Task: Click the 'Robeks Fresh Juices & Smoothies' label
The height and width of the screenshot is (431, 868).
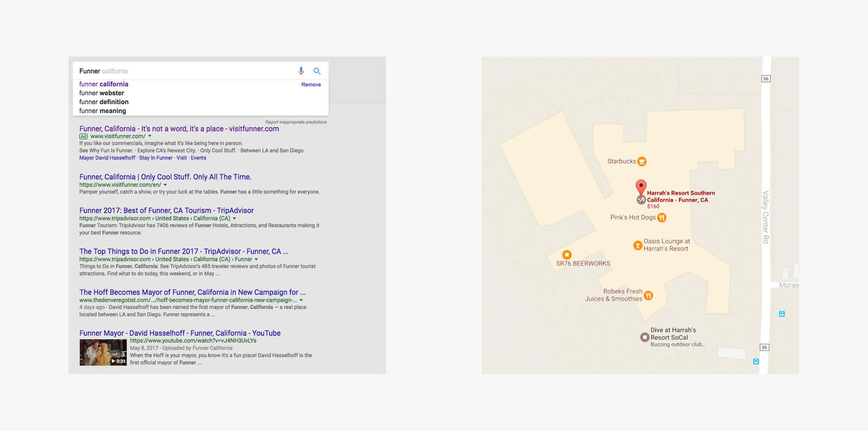Action: [x=614, y=295]
